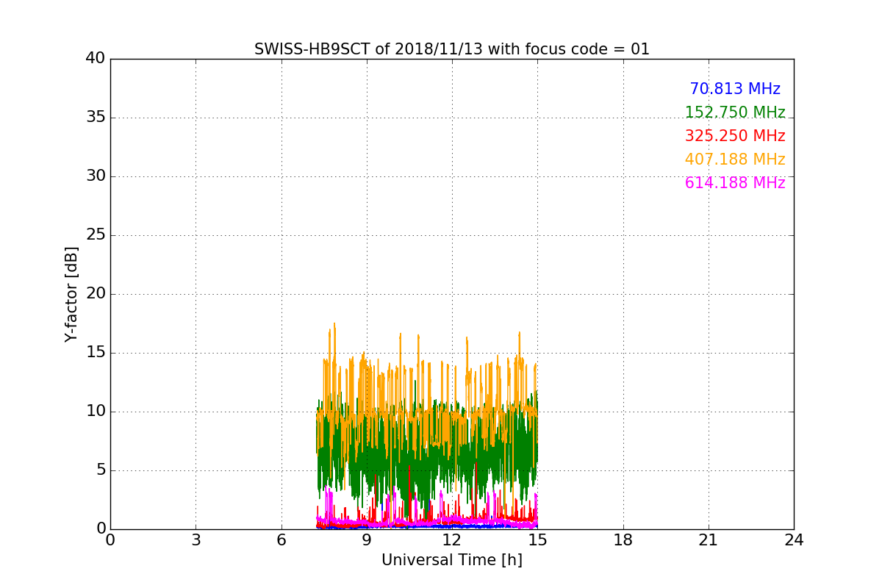The width and height of the screenshot is (882, 588).
Task: Click the 18 tick on time axis
Action: (x=623, y=540)
